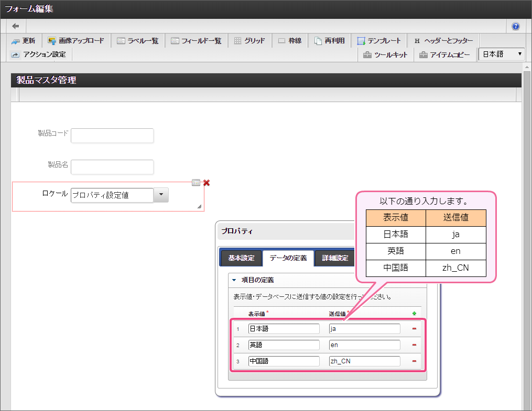This screenshot has height=411, width=532.
Task: Grab the resize handle of ロケール item
Action: pyautogui.click(x=200, y=206)
